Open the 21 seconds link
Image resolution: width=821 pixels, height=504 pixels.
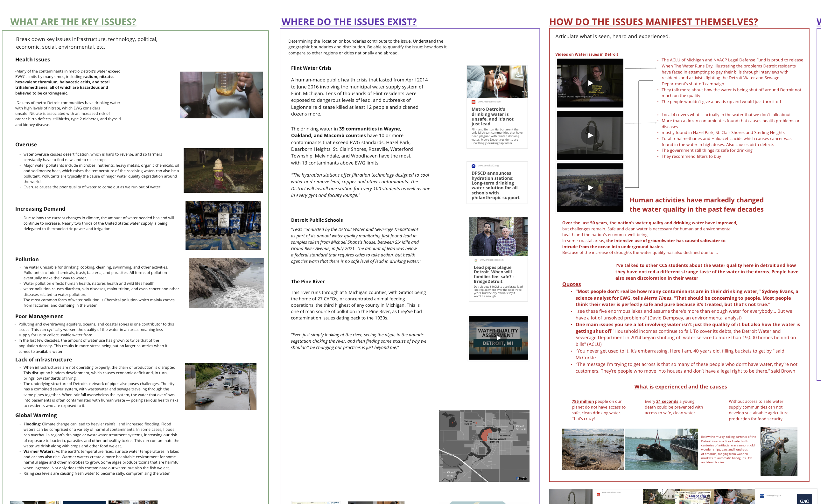coord(667,401)
